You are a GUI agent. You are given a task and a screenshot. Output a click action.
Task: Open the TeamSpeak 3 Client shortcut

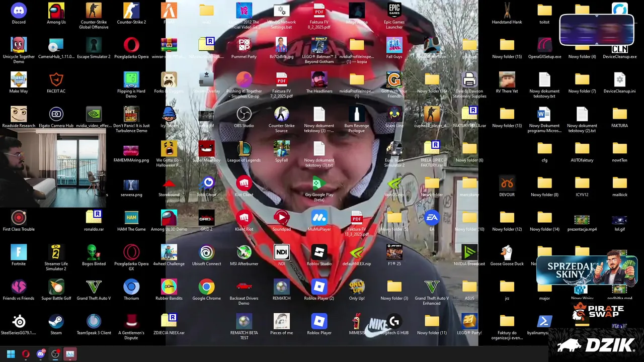coord(94,324)
